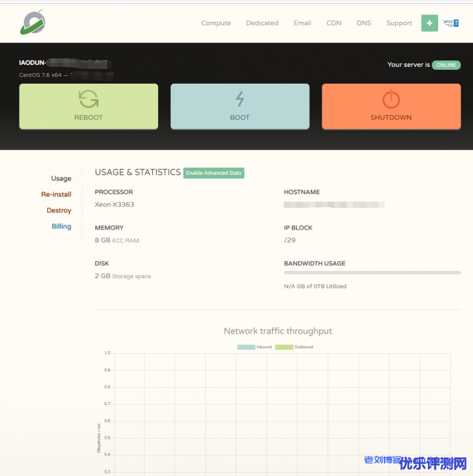Toggle the Outbound legend color box
Image resolution: width=473 pixels, height=476 pixels.
[284, 347]
